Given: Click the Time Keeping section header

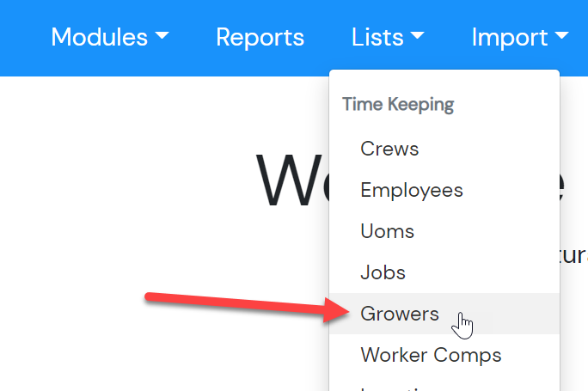Looking at the screenshot, I should 398,105.
